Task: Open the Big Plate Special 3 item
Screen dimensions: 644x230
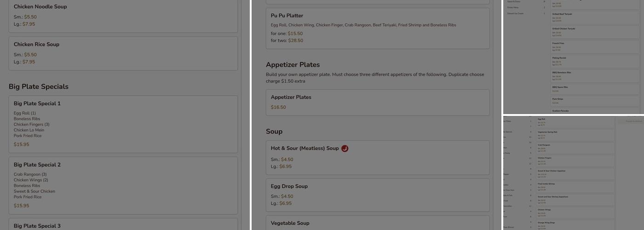Action: [123, 225]
